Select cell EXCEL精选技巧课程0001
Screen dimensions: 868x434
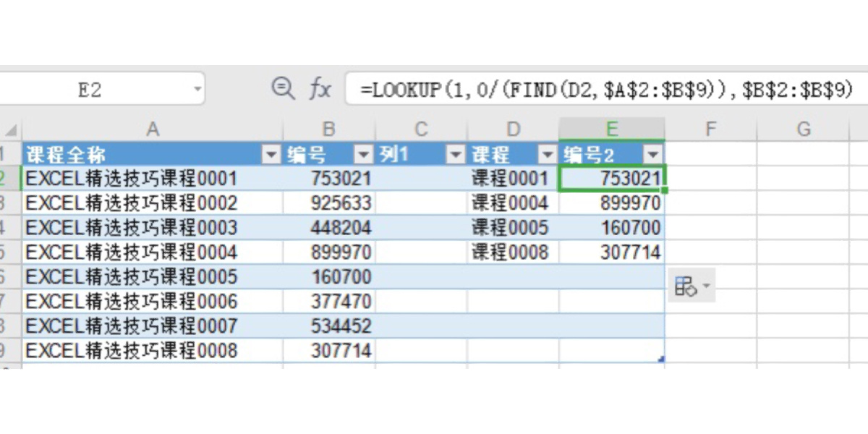(153, 178)
